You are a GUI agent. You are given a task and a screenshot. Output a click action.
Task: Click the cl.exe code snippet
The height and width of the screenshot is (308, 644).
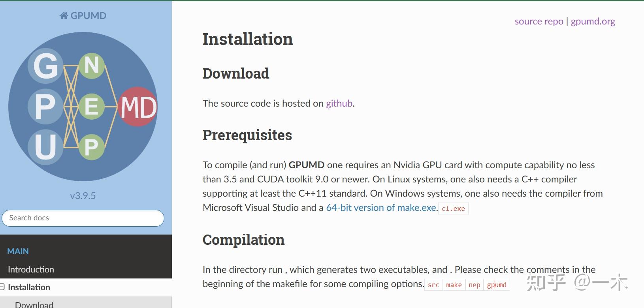453,208
